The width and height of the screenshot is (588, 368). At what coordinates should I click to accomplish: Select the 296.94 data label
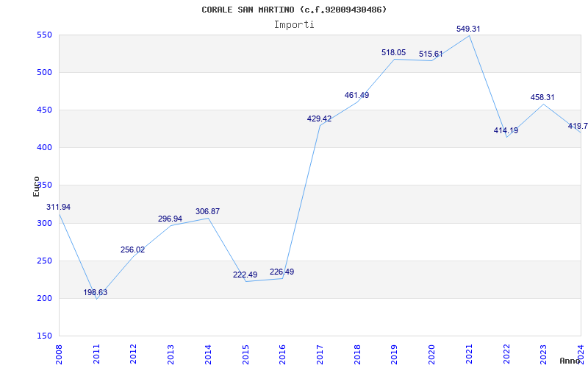pos(170,219)
